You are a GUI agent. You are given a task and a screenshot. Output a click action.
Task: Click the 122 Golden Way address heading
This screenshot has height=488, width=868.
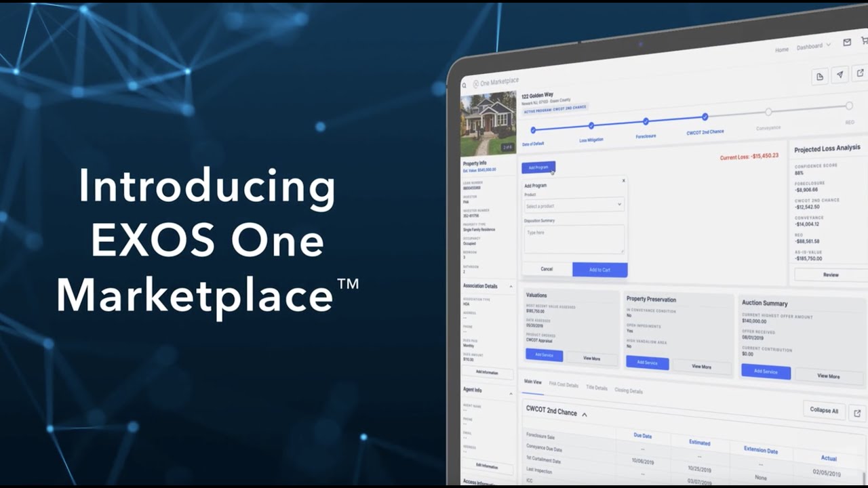point(537,96)
